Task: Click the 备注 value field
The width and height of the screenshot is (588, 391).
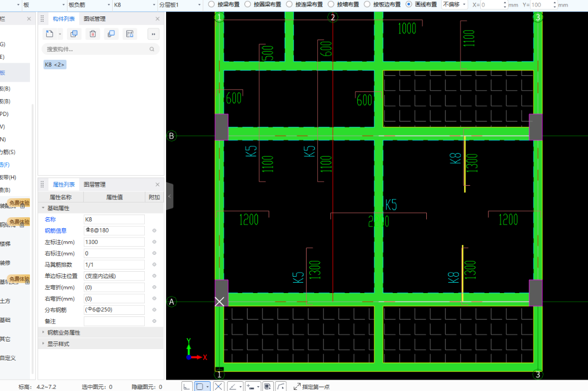Action: tap(114, 321)
